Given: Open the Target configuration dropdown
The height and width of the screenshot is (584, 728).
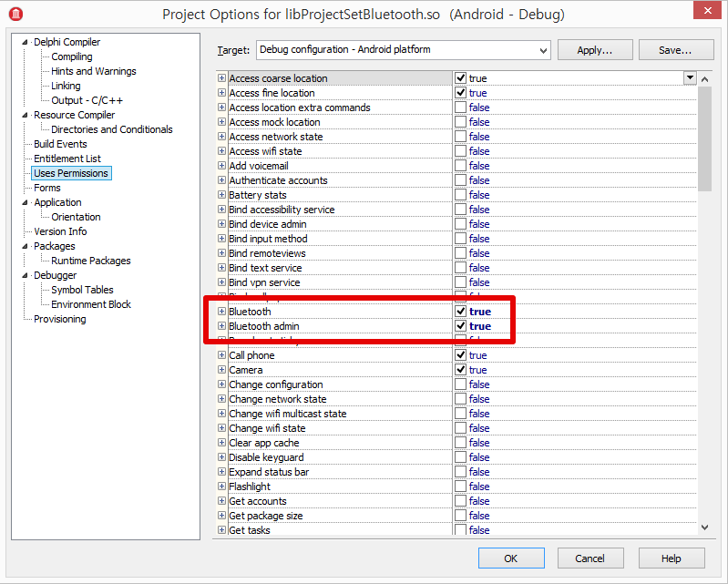Looking at the screenshot, I should pos(543,50).
